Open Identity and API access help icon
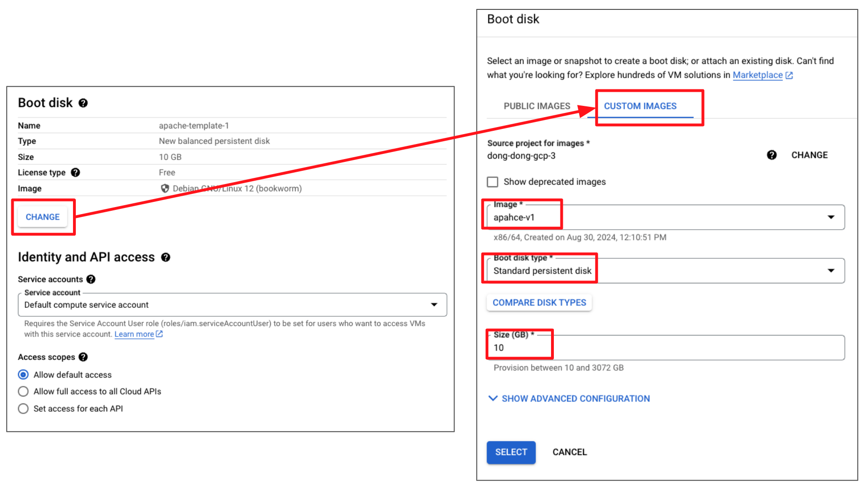868x488 pixels. pyautogui.click(x=166, y=257)
